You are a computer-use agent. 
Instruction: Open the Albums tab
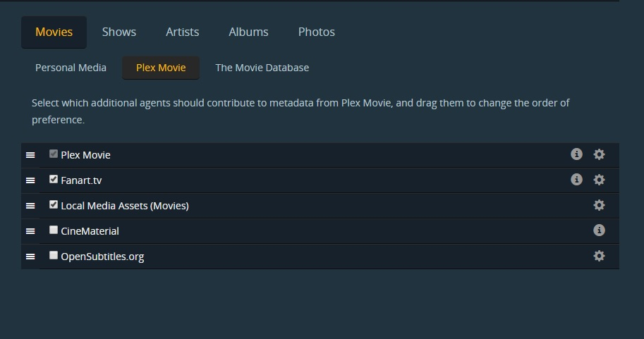click(x=248, y=32)
